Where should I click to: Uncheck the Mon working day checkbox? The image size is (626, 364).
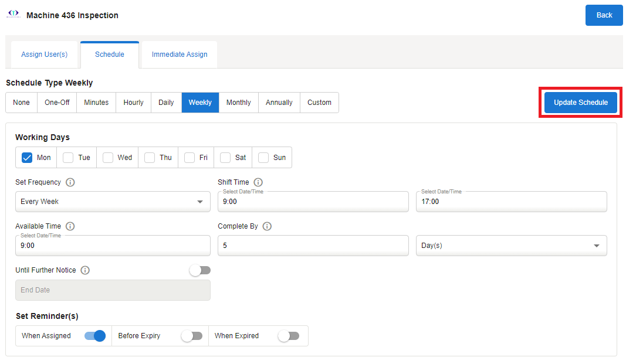pos(27,158)
